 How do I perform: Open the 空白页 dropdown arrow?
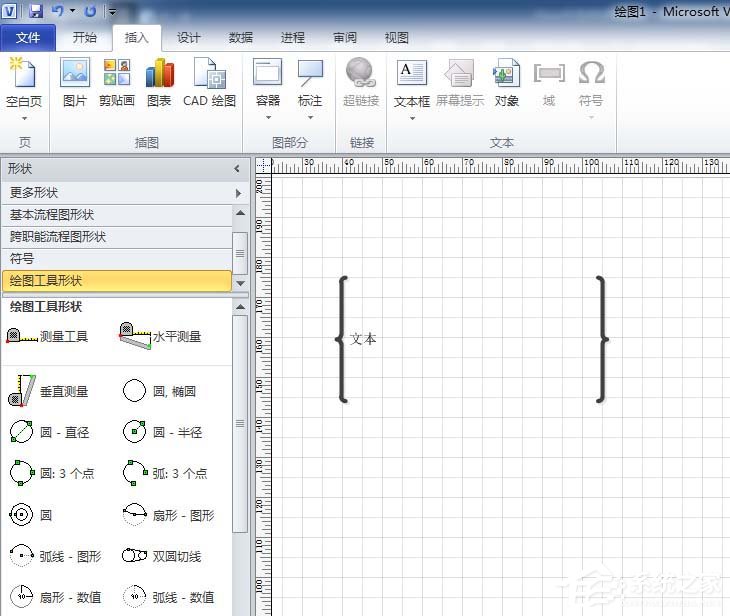point(24,119)
